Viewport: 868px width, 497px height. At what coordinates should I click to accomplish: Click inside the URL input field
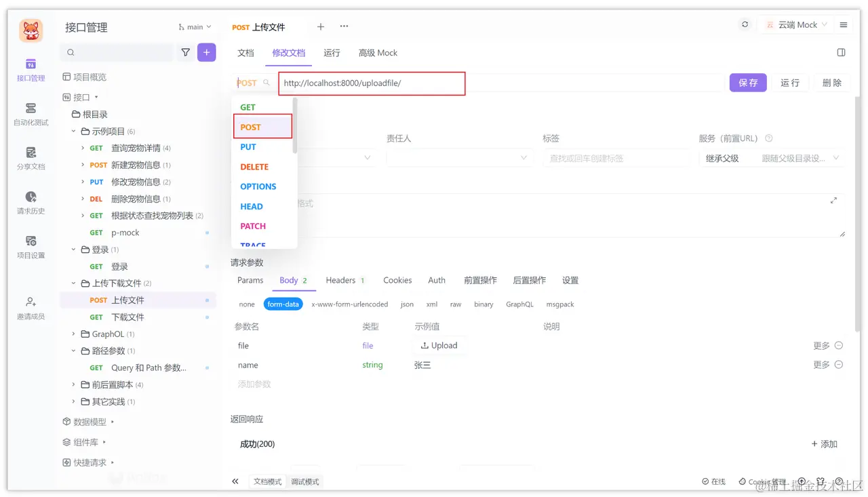point(372,83)
